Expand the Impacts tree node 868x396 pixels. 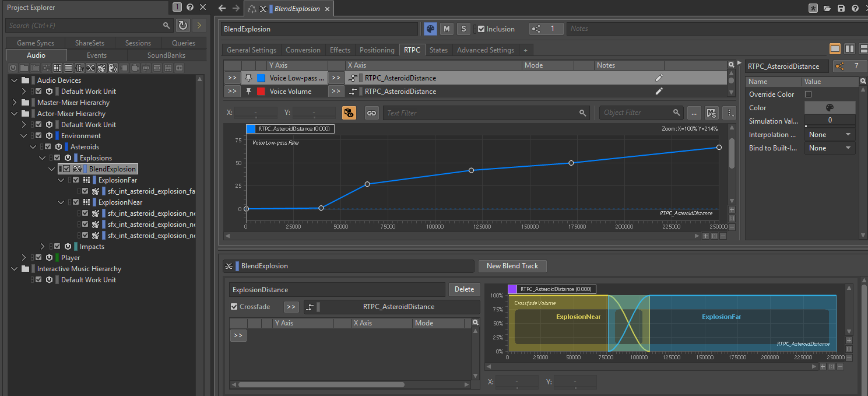click(x=42, y=247)
